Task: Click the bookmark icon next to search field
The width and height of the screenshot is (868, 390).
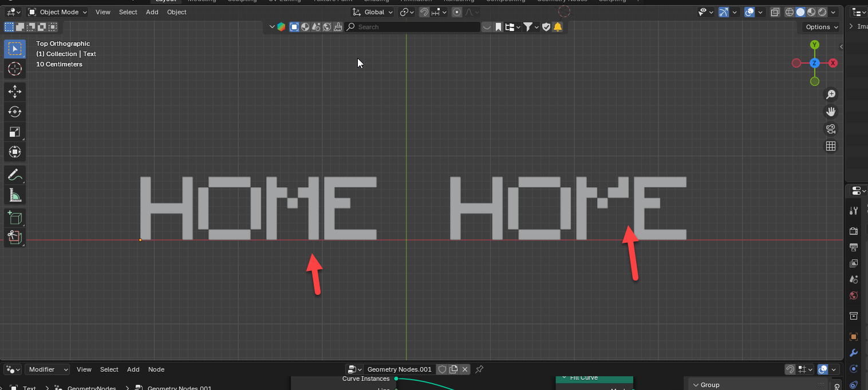Action: [499, 27]
